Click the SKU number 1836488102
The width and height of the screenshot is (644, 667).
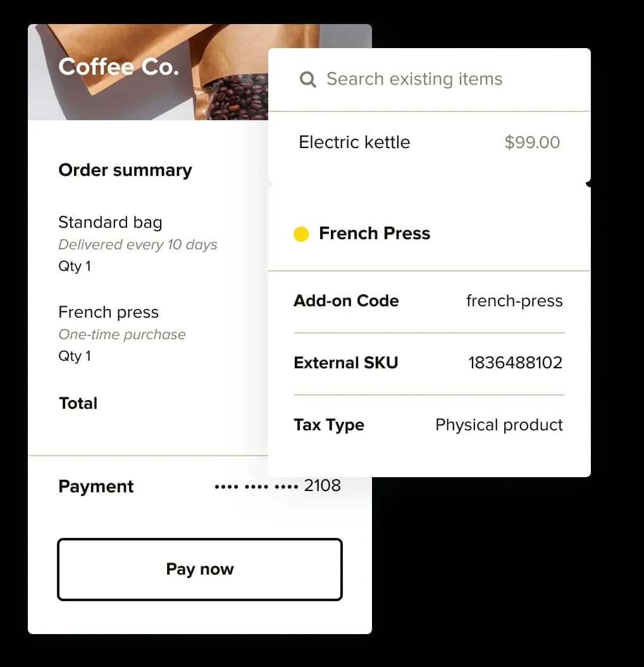pyautogui.click(x=515, y=363)
